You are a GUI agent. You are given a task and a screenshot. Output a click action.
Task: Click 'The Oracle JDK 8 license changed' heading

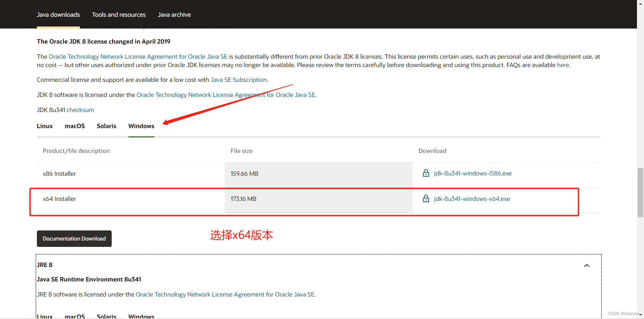[x=104, y=42]
